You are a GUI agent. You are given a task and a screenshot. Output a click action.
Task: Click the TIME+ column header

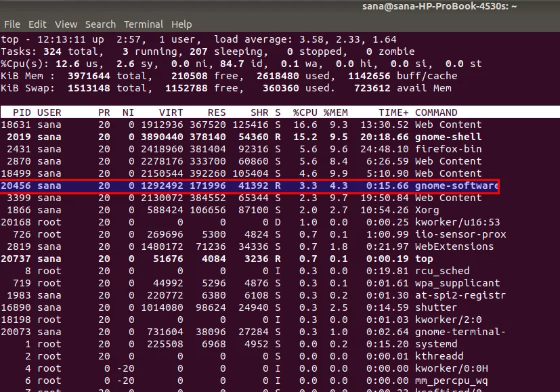tap(393, 112)
